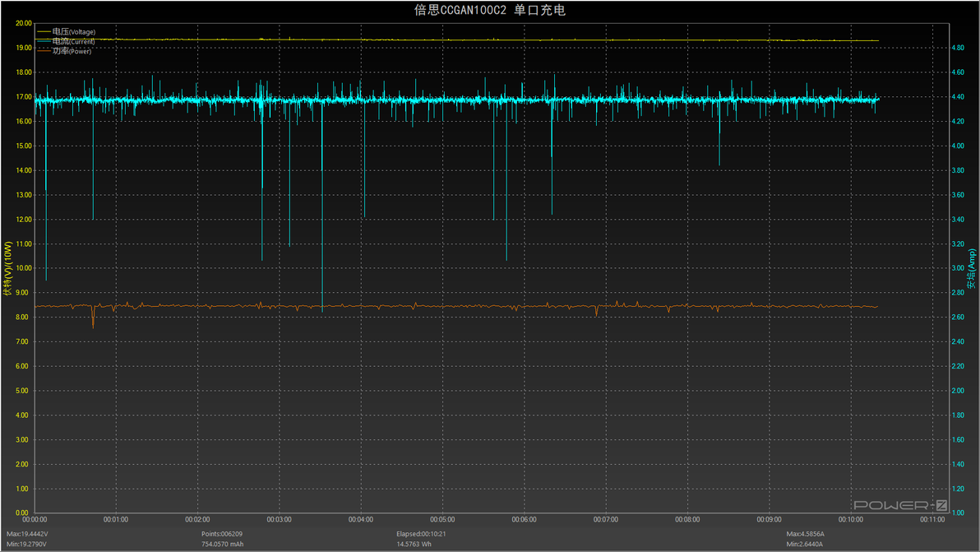
Task: Click the 00:07:00 time axis label
Action: (606, 519)
